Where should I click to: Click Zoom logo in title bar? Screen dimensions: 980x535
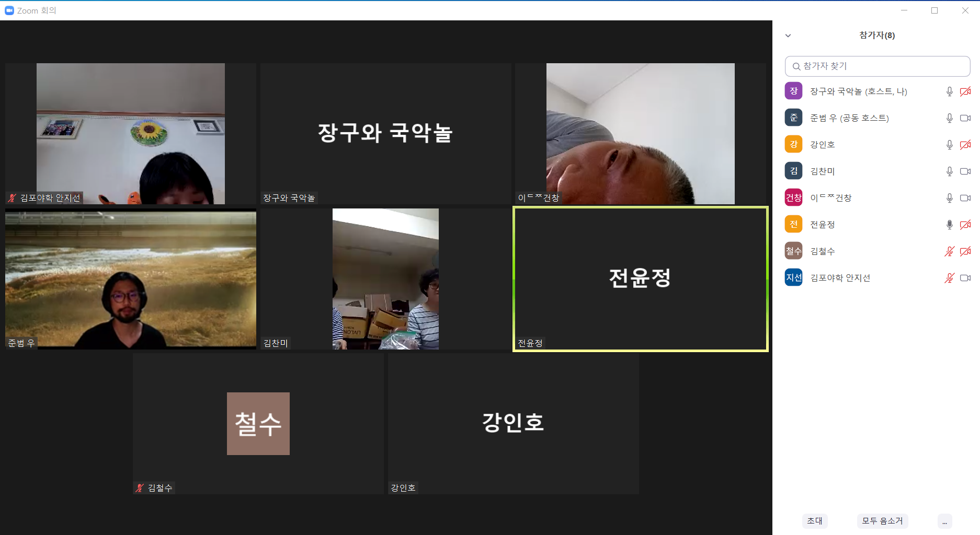[x=9, y=10]
